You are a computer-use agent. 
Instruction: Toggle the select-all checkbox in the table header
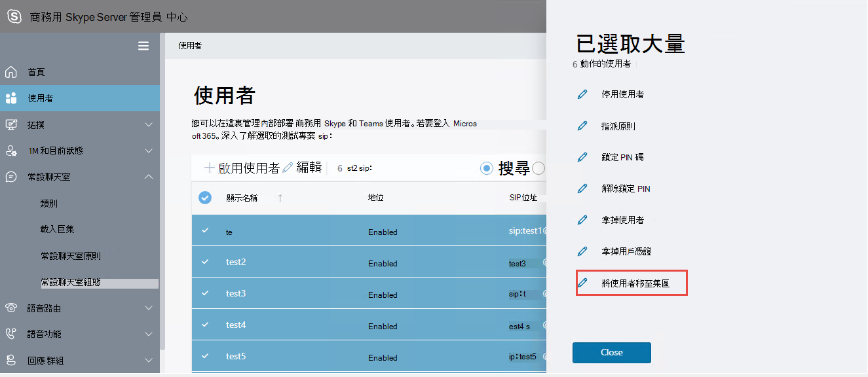pos(205,198)
